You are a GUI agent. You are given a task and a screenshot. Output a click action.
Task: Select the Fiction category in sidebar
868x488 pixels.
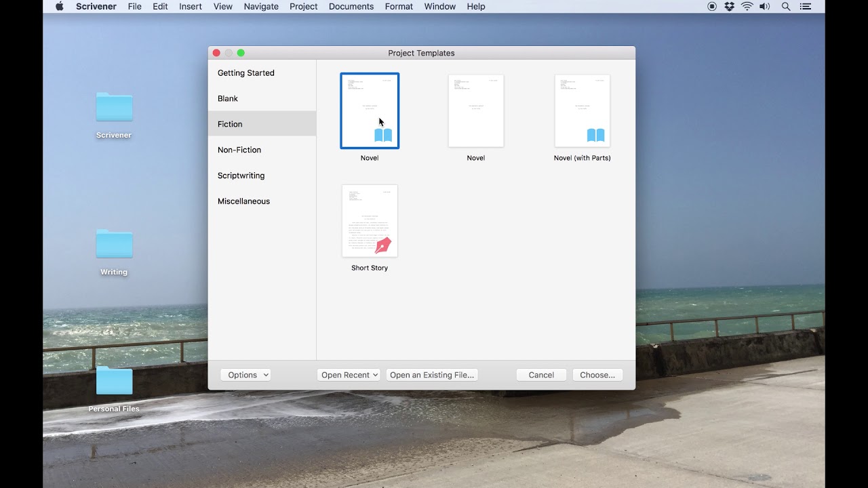coord(262,124)
